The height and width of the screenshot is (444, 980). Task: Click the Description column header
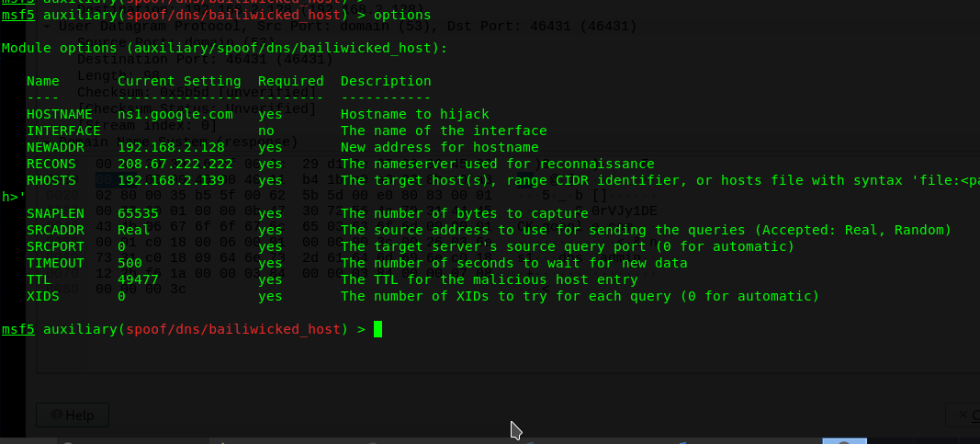(x=386, y=81)
